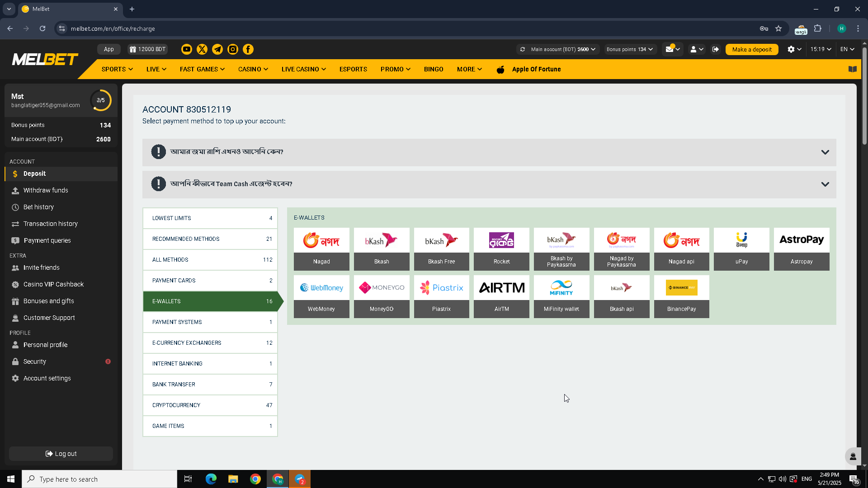Open the EN language selector

tap(847, 49)
